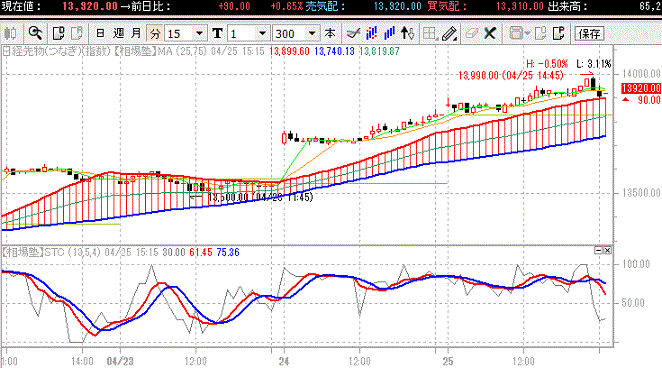662x368 pixels.
Task: Close the STC indicator panel
Action: click(x=607, y=250)
